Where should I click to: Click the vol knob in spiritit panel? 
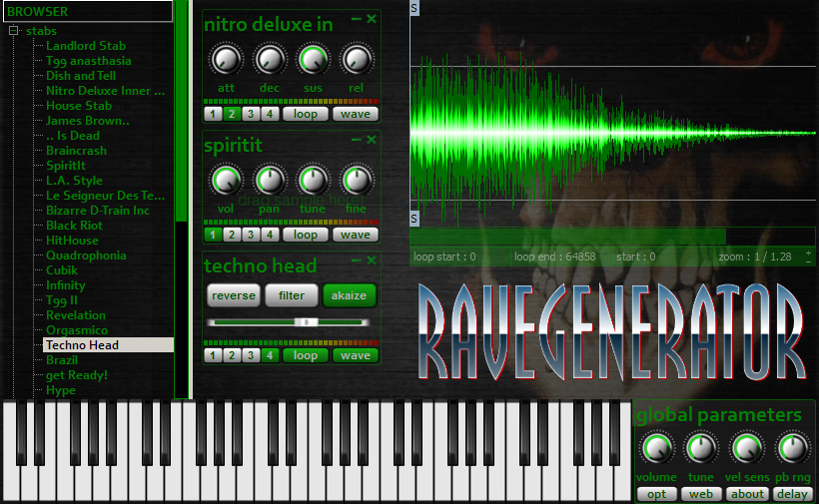(226, 180)
